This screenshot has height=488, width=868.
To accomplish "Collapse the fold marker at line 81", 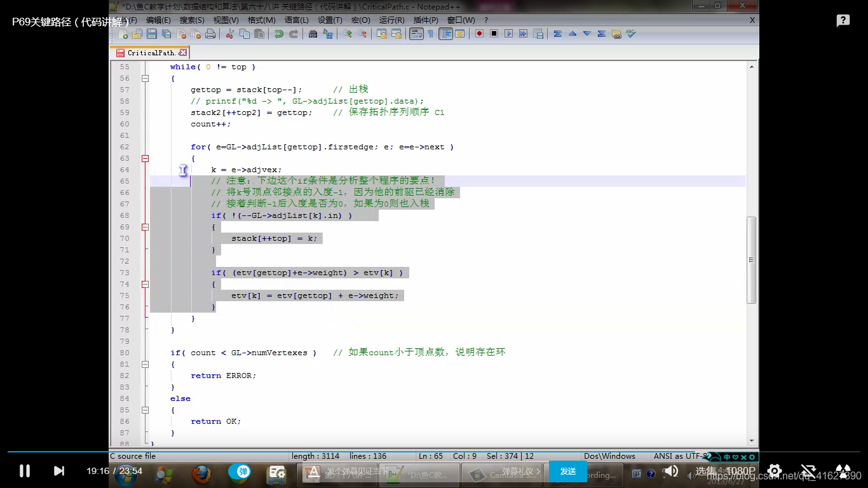I will tap(145, 364).
